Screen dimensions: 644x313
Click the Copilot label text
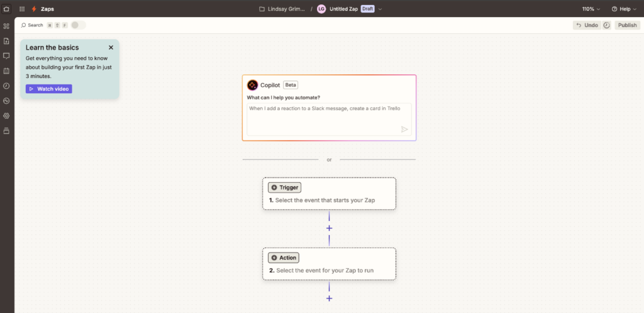(x=270, y=85)
